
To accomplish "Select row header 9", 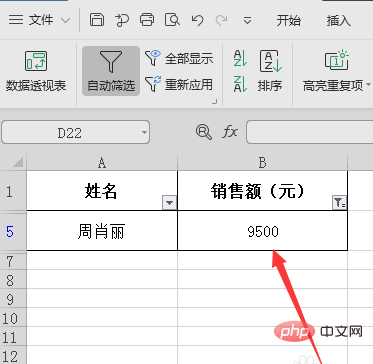I will coord(13,299).
